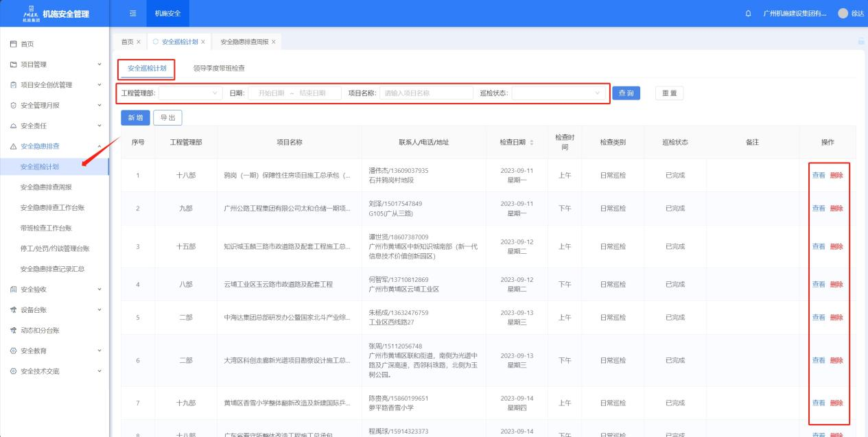868x437 pixels.
Task: Click the lock icon at right of tab bar
Action: pyautogui.click(x=861, y=42)
